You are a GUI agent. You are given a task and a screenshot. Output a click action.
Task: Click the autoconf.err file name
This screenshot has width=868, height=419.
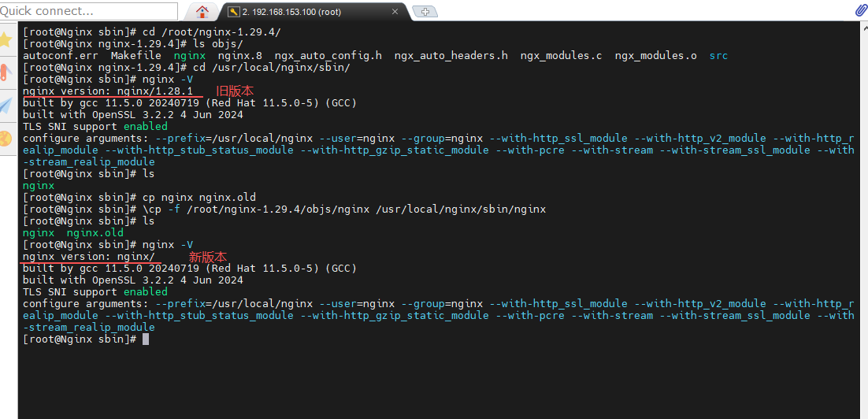(x=61, y=55)
